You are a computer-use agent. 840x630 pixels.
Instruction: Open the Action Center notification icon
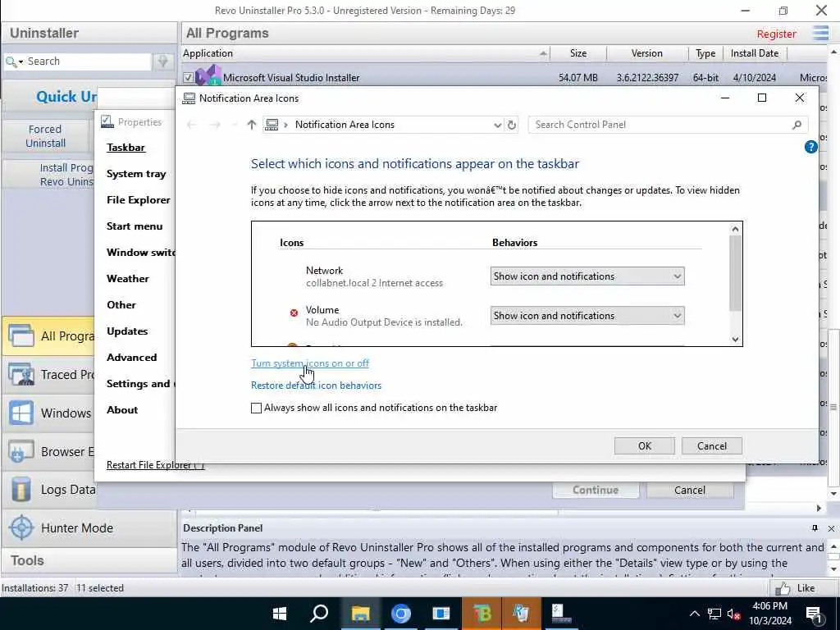[815, 614]
